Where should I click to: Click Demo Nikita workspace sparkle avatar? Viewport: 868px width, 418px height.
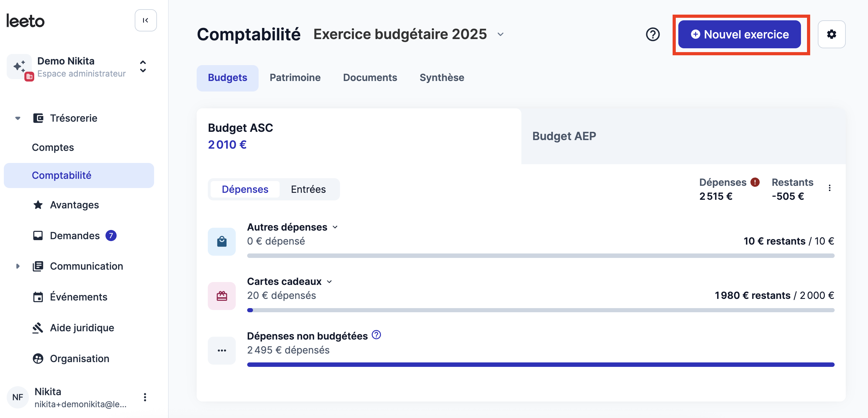point(19,67)
